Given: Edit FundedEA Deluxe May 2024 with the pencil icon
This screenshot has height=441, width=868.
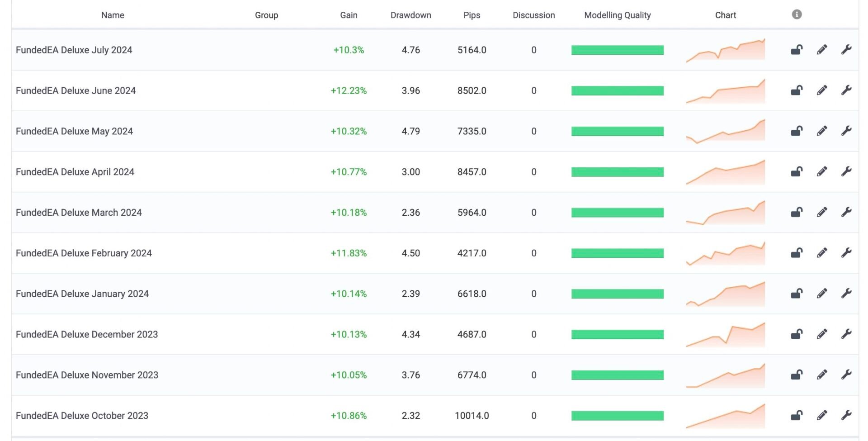Looking at the screenshot, I should point(822,131).
